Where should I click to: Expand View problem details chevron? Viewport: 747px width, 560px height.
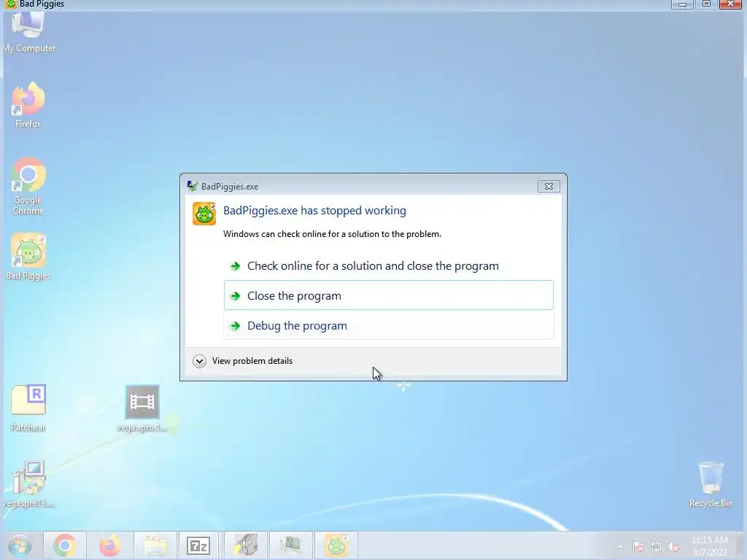(199, 361)
